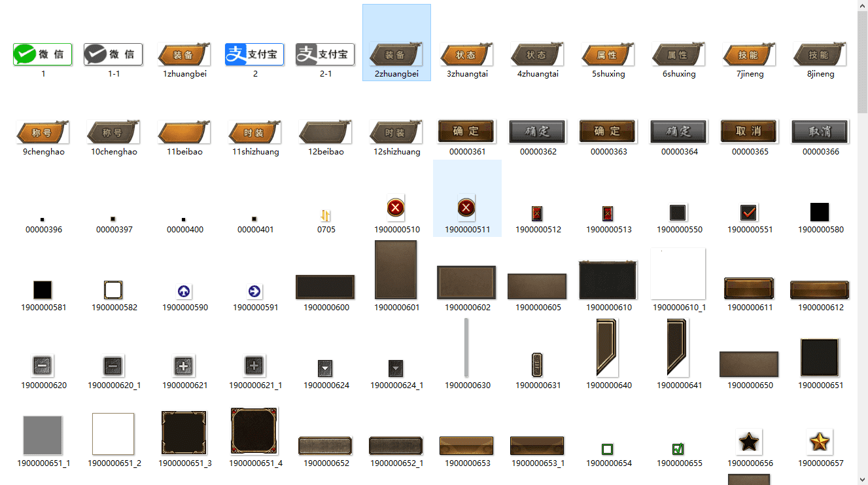Select the gray cancel image 00000366

click(x=820, y=132)
